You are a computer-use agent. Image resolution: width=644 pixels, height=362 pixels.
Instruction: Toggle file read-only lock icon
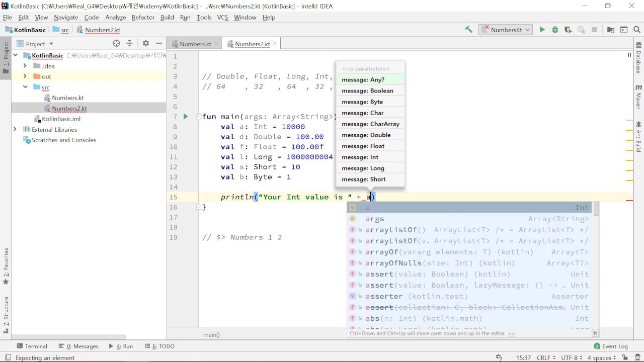click(626, 357)
